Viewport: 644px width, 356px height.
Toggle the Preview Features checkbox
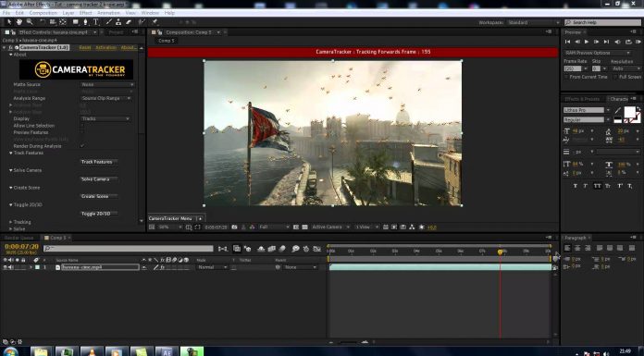click(82, 132)
